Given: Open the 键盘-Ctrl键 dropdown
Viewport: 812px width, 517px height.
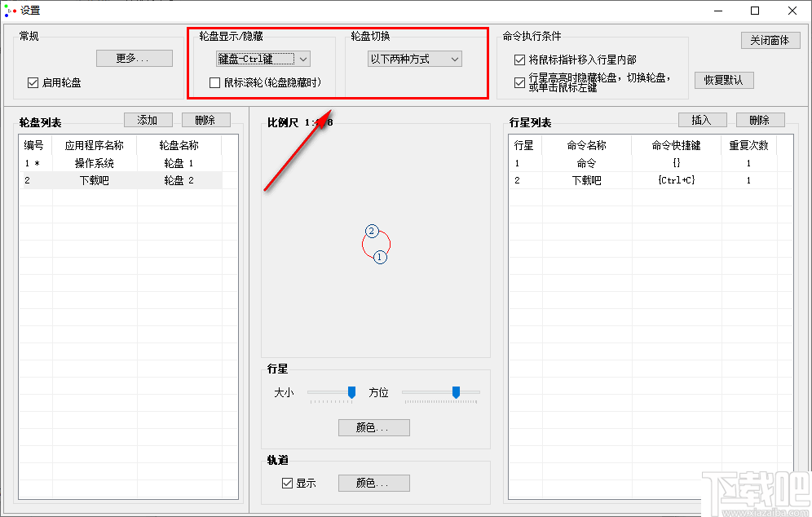Looking at the screenshot, I should pos(263,59).
